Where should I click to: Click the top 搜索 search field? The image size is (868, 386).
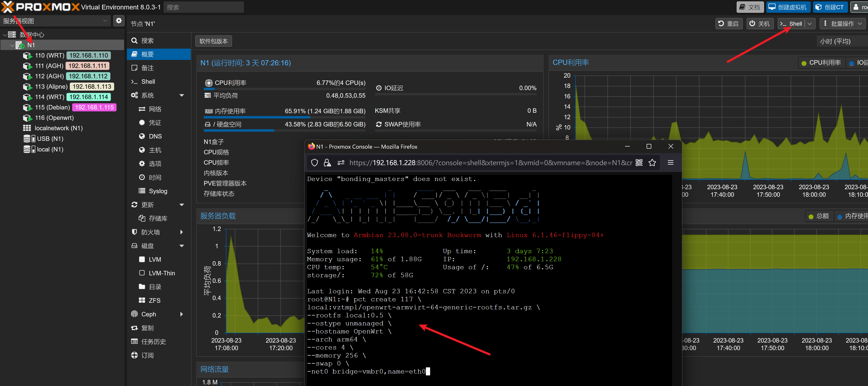tap(204, 7)
